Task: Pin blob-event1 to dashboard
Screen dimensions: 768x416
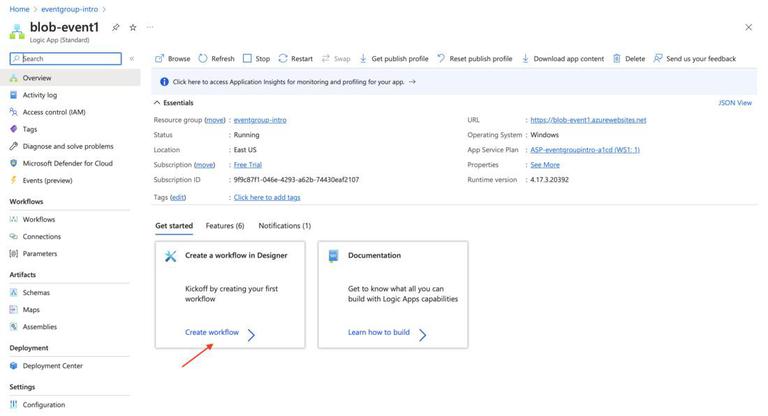Action: coord(116,27)
